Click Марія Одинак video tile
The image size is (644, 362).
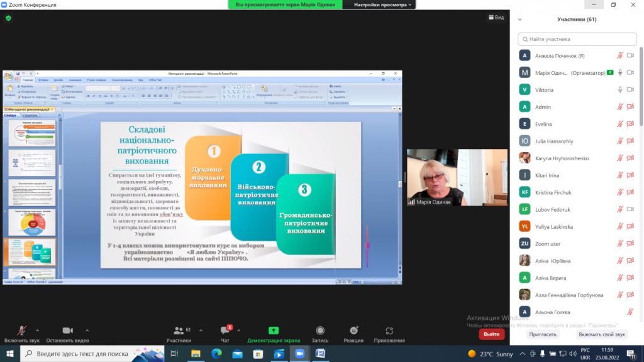(x=457, y=177)
